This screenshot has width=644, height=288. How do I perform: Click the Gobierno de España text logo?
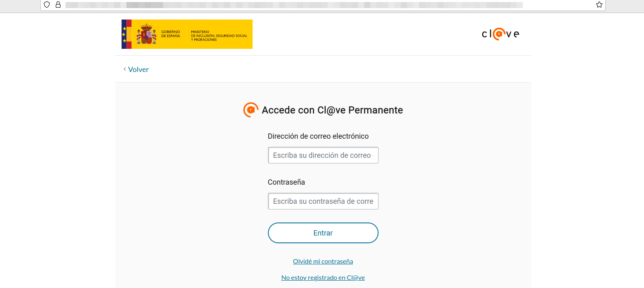pyautogui.click(x=170, y=34)
